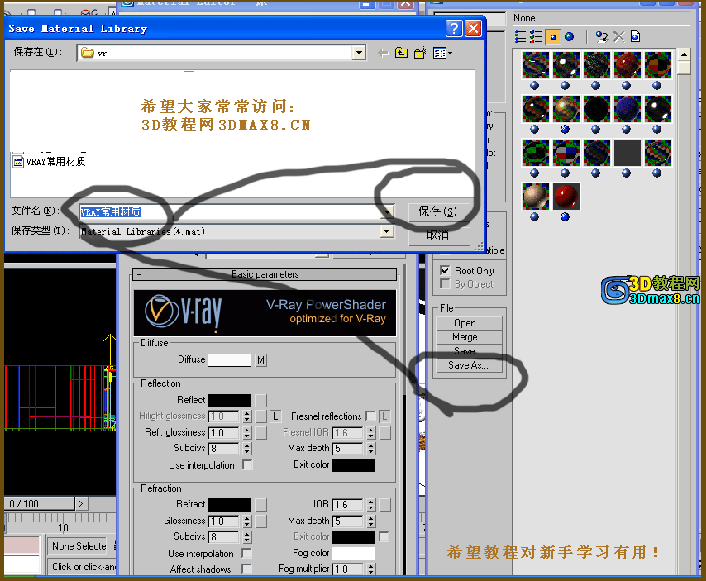
Task: Toggle reflection Use interpolation checkbox
Action: [x=247, y=464]
